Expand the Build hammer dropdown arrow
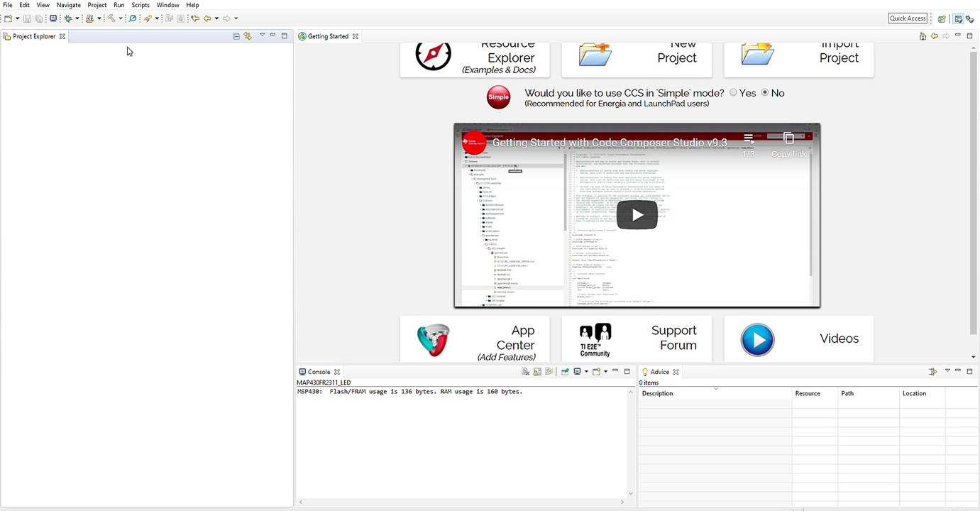980x511 pixels. tap(121, 18)
